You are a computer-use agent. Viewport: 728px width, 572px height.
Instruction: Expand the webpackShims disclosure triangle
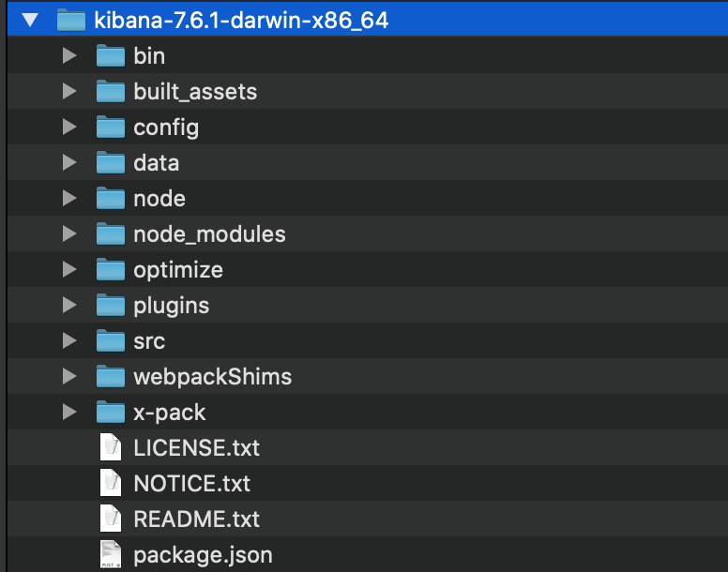[x=68, y=377]
